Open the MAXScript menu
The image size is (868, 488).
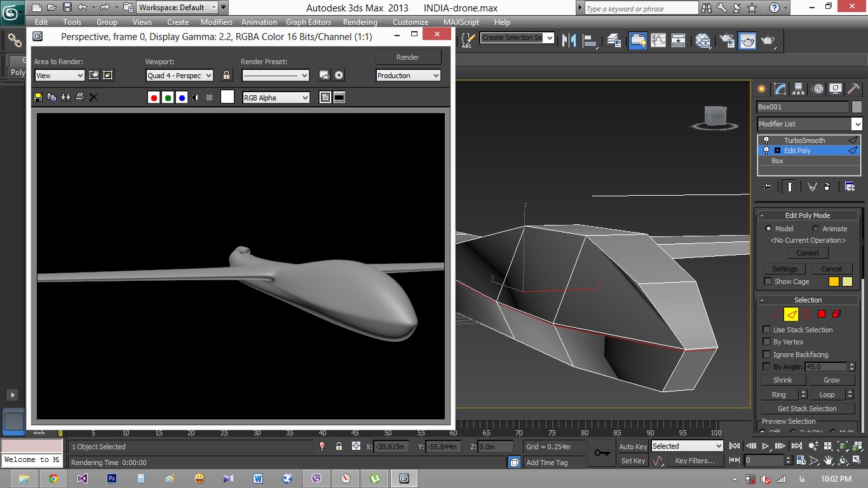coord(461,22)
